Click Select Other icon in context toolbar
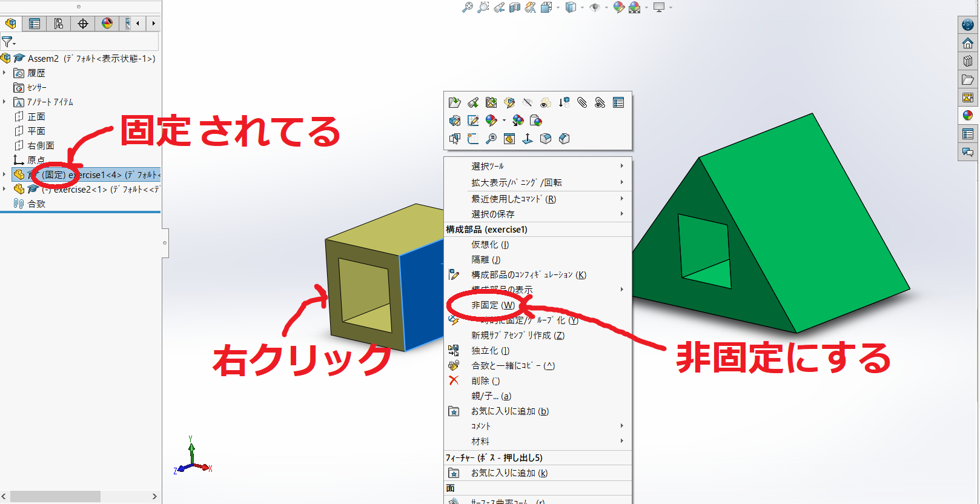The image size is (980, 504). pos(455,139)
